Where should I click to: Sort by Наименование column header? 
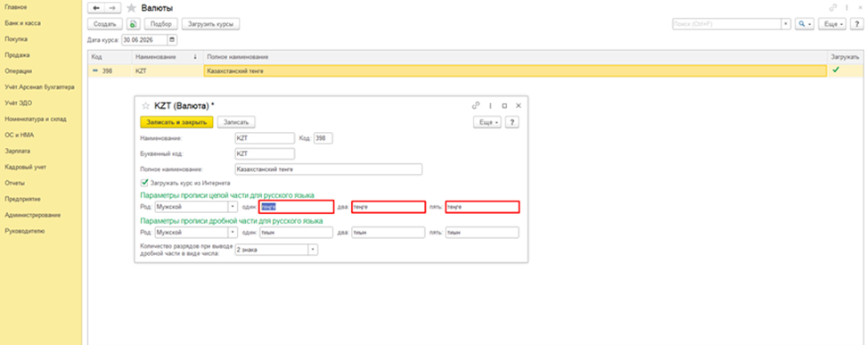tap(168, 57)
